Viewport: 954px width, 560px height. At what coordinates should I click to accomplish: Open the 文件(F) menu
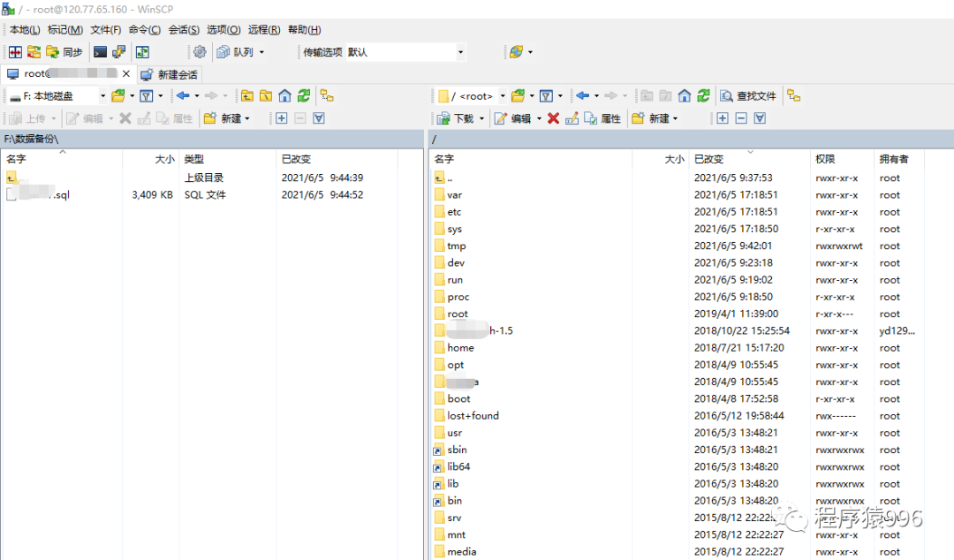click(105, 30)
